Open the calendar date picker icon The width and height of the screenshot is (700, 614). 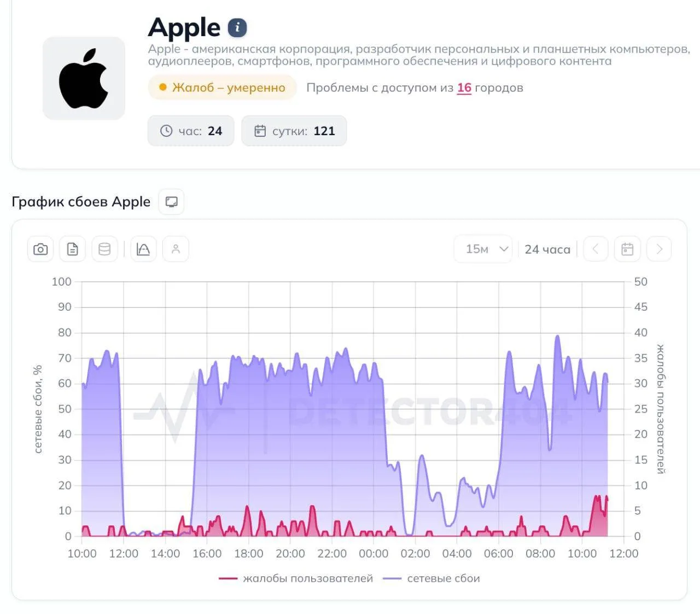[627, 250]
